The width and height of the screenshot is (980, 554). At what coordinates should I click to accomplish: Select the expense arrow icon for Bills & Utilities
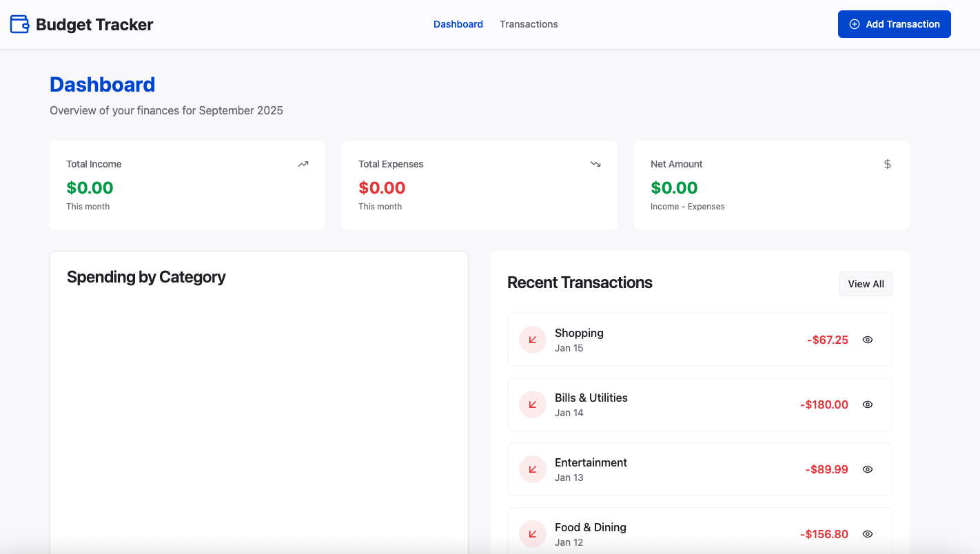[532, 404]
